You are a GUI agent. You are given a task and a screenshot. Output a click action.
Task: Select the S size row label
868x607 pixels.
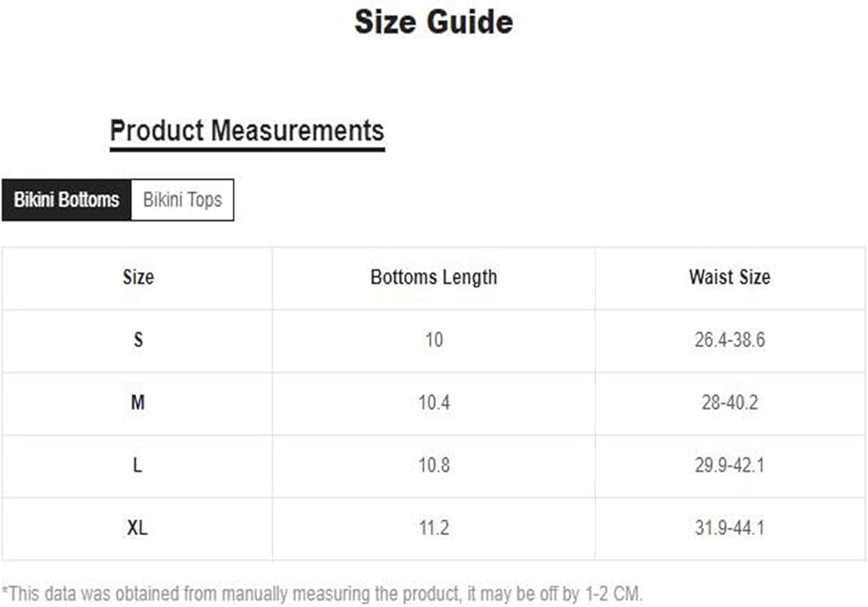138,340
